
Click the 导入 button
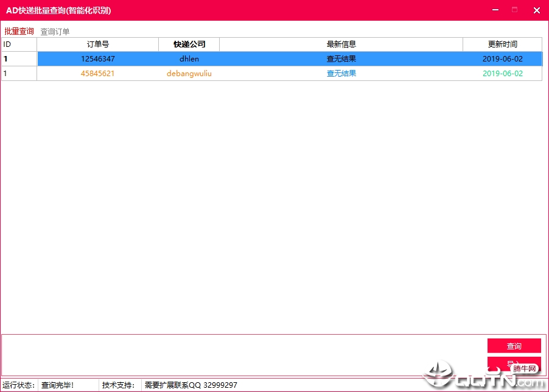(x=514, y=364)
